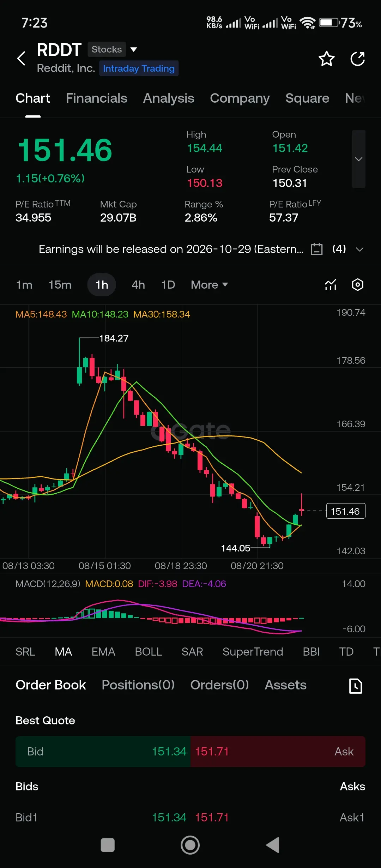Expand the price details chevron panel
The image size is (381, 868).
358,159
